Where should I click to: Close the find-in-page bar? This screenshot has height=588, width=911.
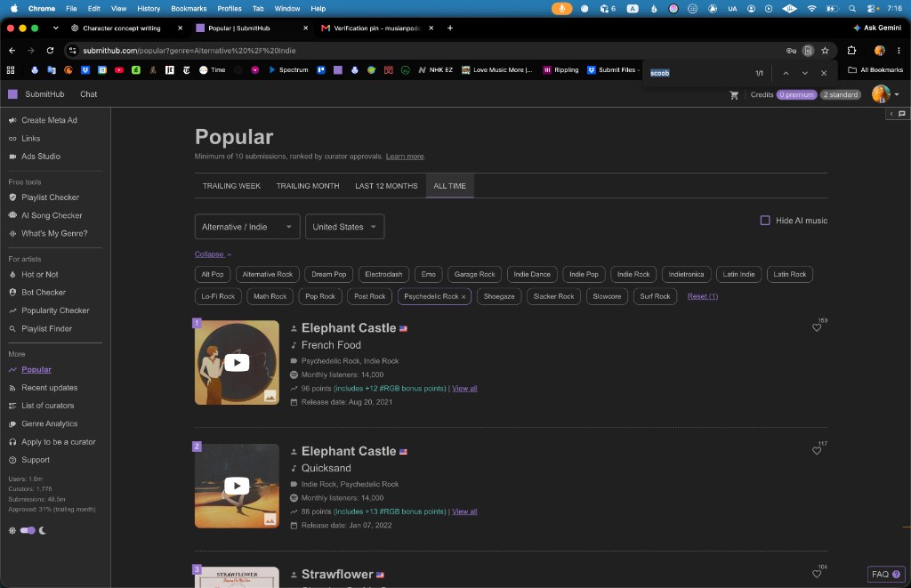(x=823, y=73)
